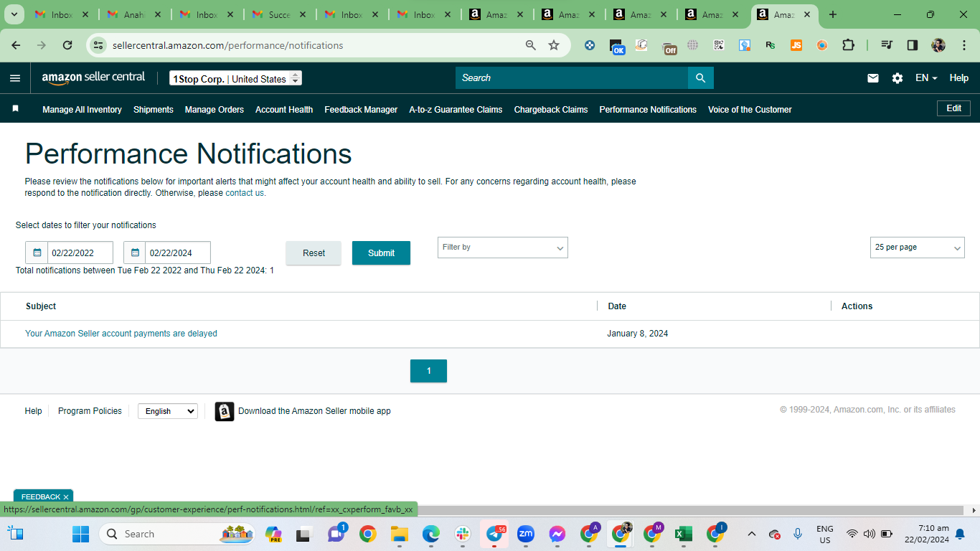The image size is (980, 551).
Task: Click the Amazon Seller Central logo
Action: [93, 77]
